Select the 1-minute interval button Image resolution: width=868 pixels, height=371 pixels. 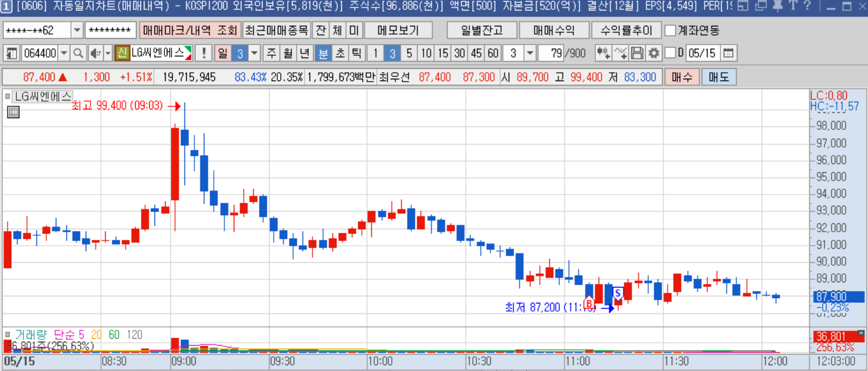(376, 54)
